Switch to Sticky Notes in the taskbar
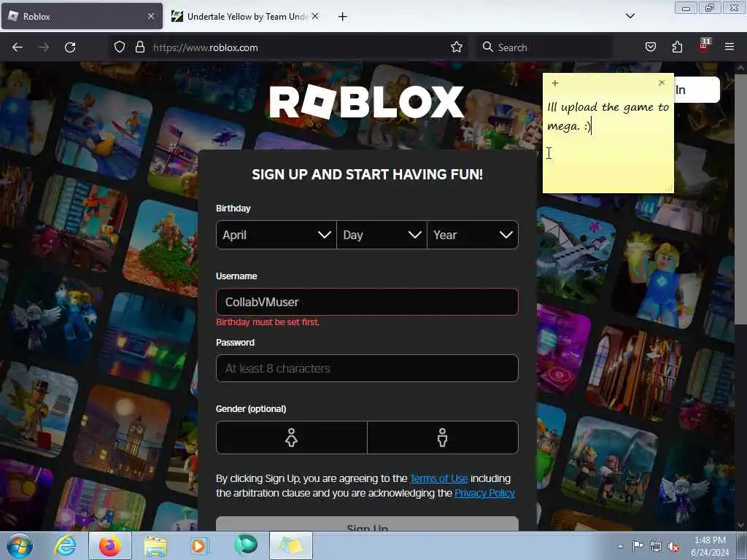 tap(291, 545)
